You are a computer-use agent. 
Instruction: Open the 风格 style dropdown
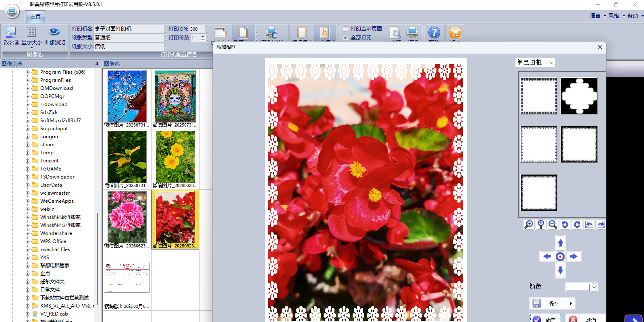coord(617,16)
